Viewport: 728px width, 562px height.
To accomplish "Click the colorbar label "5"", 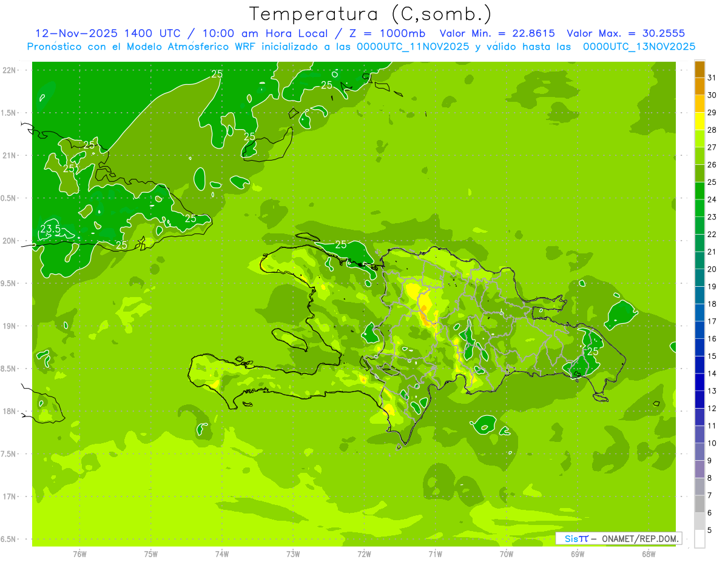I will [x=710, y=530].
